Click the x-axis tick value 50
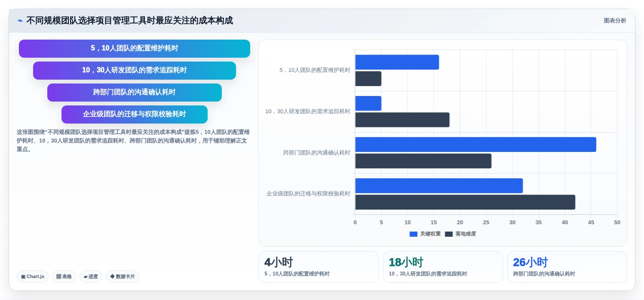Image resolution: width=644 pixels, height=300 pixels. pos(617,223)
